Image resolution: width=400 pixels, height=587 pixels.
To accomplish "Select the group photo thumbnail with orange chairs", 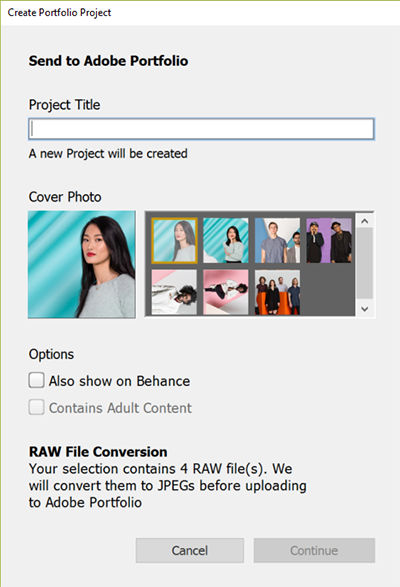I will (277, 292).
